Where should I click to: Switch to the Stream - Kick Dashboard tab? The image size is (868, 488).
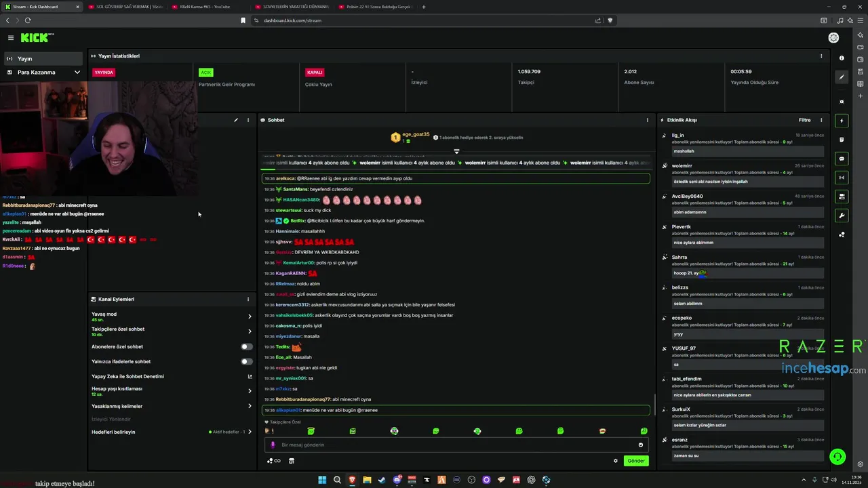click(x=42, y=7)
